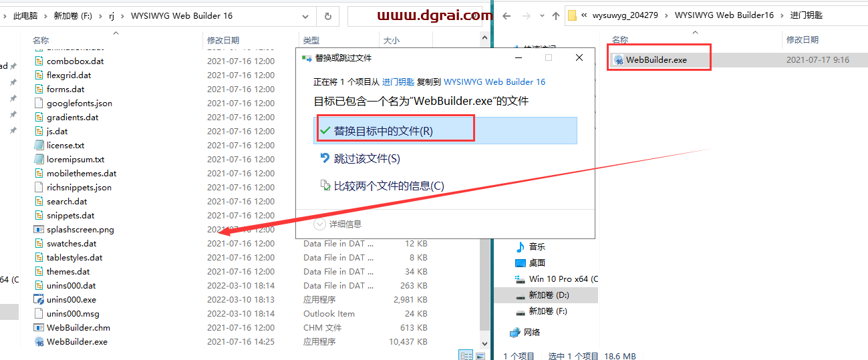Click the googlefonts.json blank file icon
The height and width of the screenshot is (360, 868).
[39, 103]
